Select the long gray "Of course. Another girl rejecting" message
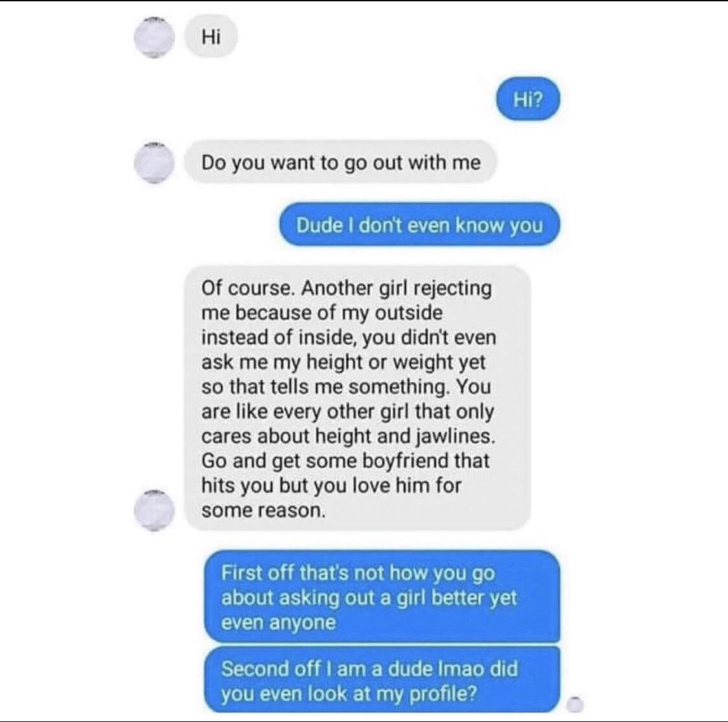Image resolution: width=728 pixels, height=722 pixels. click(x=357, y=399)
